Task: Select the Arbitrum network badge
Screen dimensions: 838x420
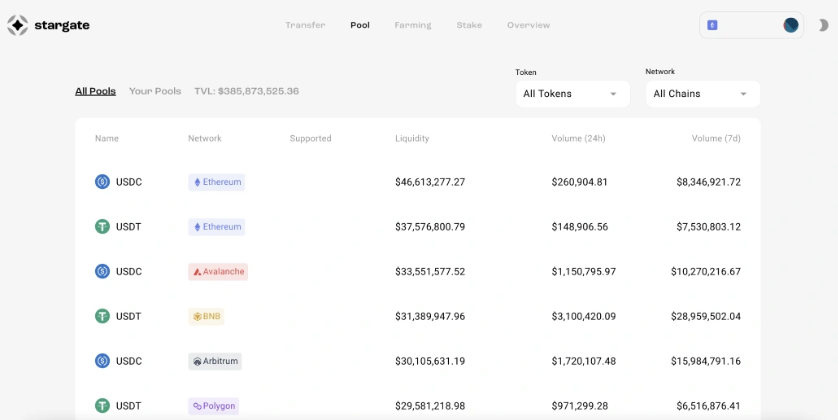Action: pos(215,362)
